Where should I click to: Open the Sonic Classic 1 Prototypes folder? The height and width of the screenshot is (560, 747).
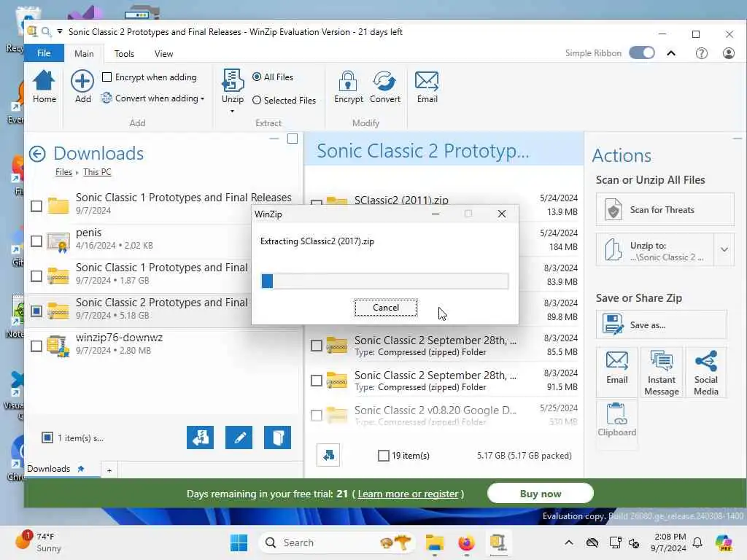pyautogui.click(x=163, y=203)
